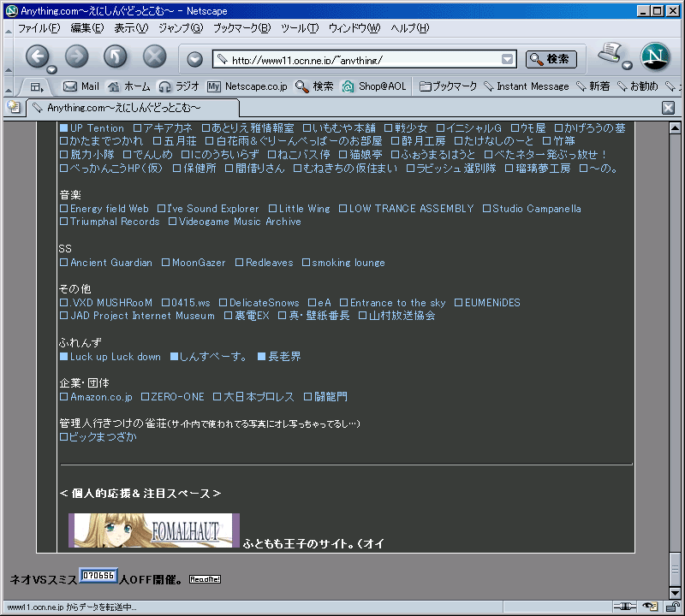Click the Netscape N logo throbber
The width and height of the screenshot is (685, 616).
(655, 56)
